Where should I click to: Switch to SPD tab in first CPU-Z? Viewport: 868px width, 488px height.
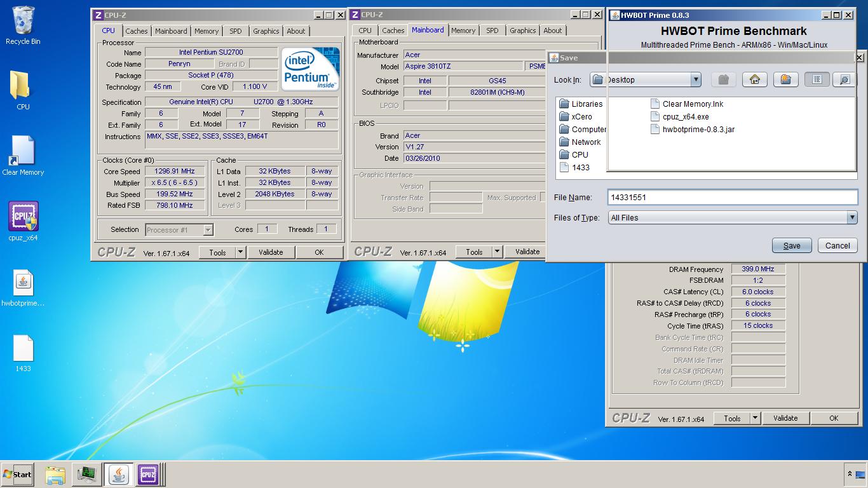coord(236,31)
